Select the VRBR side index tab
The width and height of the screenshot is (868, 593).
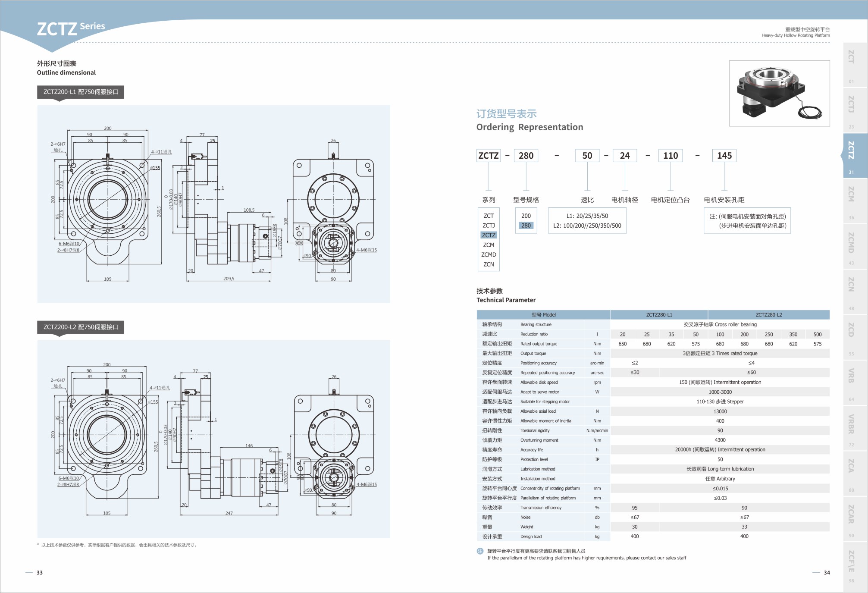(855, 428)
